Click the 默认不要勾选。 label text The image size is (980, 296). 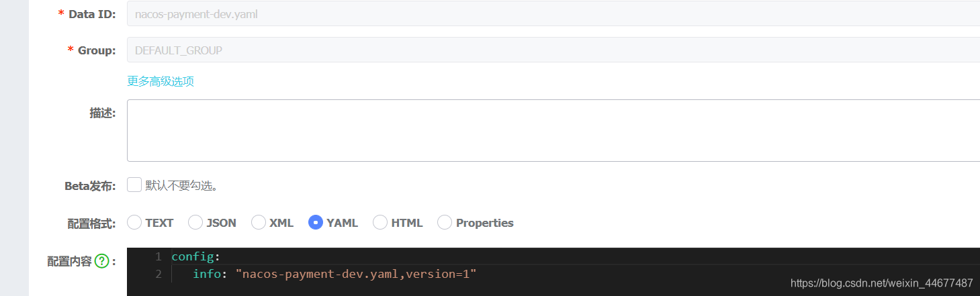(x=181, y=185)
